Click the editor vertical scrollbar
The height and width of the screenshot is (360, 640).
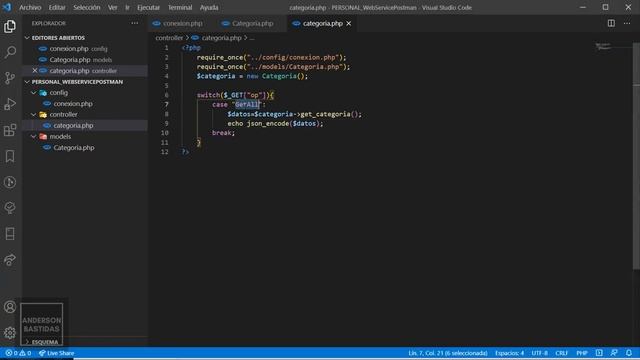(x=636, y=156)
